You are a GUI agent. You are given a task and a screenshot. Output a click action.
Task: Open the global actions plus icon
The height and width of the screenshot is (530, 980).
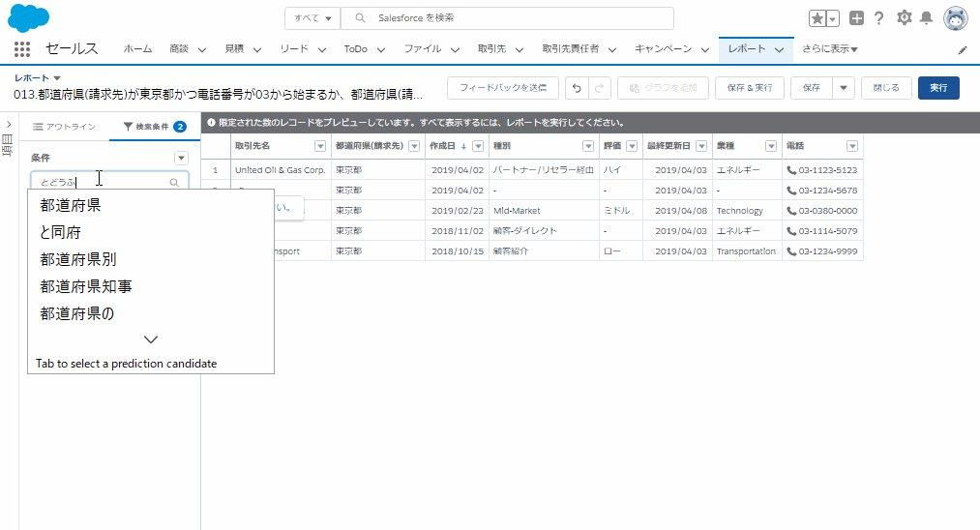pos(857,18)
